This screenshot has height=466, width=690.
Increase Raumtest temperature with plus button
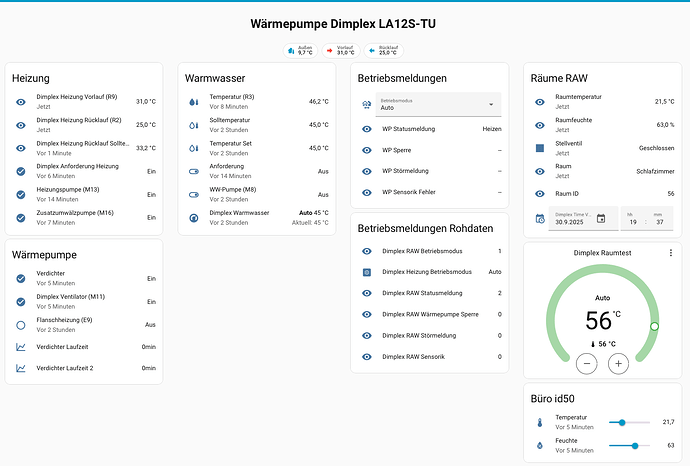tap(618, 363)
